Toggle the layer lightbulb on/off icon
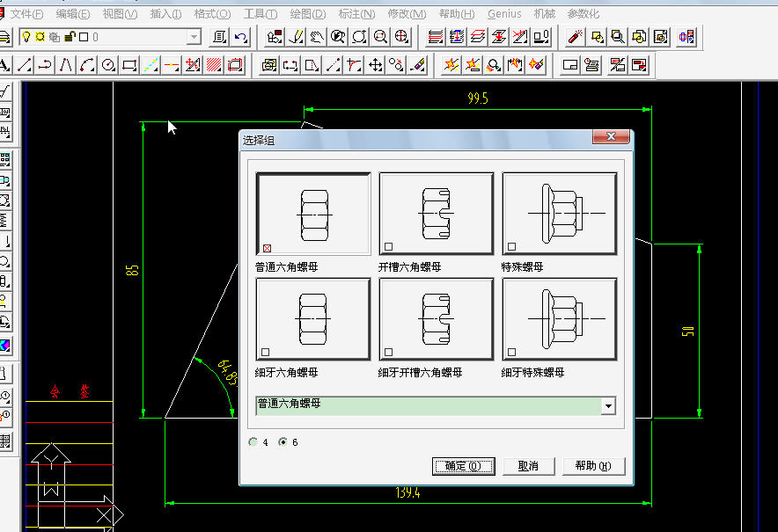This screenshot has width=778, height=532. click(x=26, y=37)
